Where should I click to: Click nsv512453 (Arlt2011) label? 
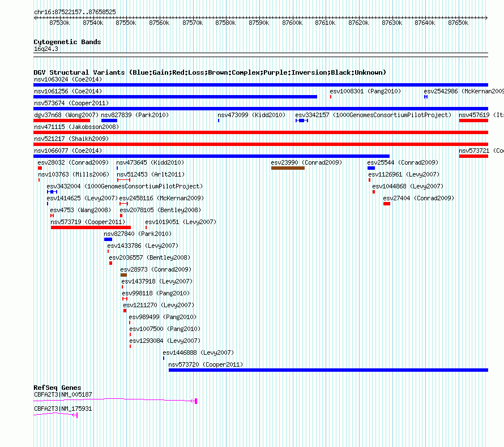click(151, 174)
